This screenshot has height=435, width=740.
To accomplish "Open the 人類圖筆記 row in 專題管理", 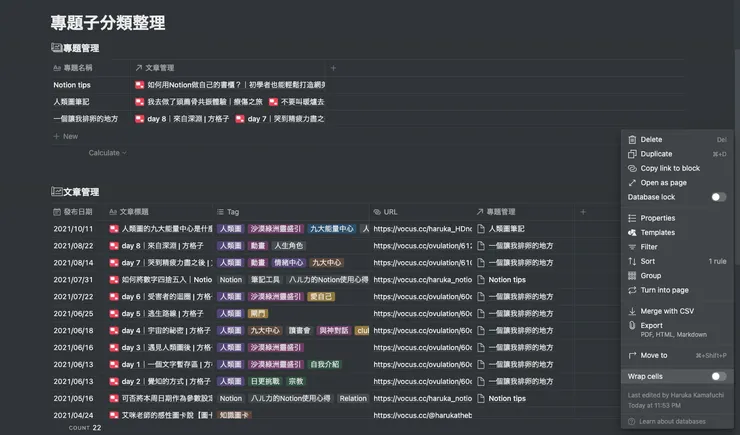I will [71, 102].
